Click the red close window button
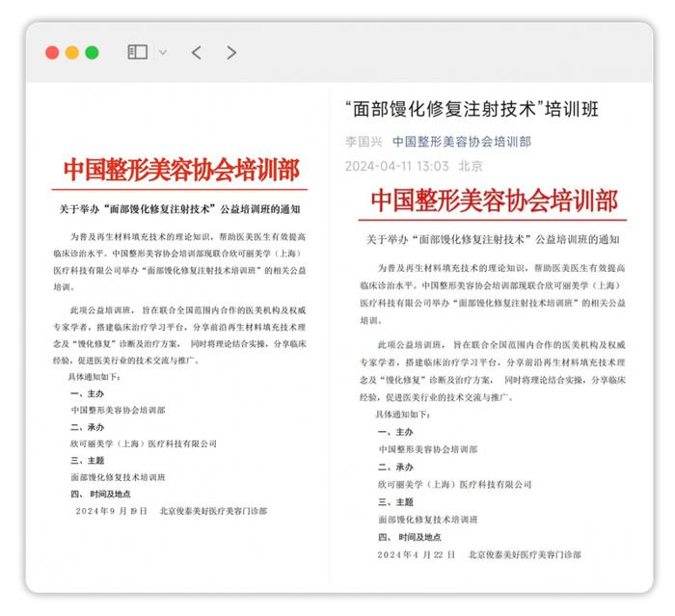Image resolution: width=675 pixels, height=616 pixels. click(52, 52)
